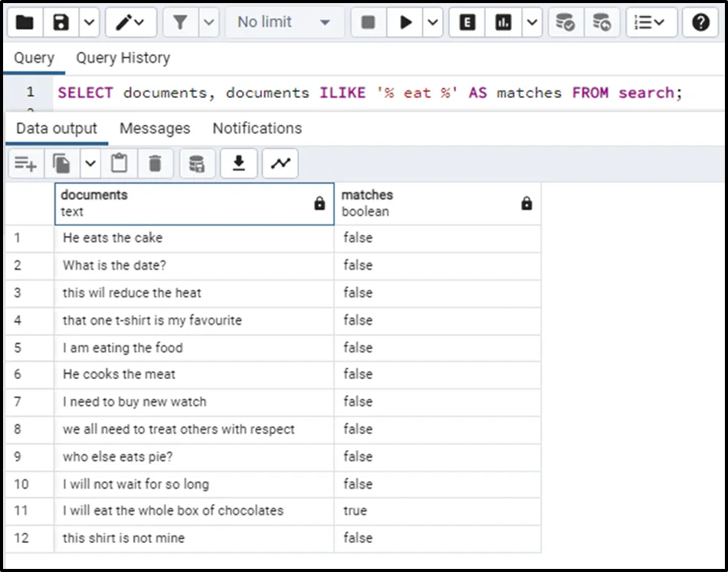This screenshot has height=572, width=728.
Task: Click the Filter funnel icon
Action: 180,23
